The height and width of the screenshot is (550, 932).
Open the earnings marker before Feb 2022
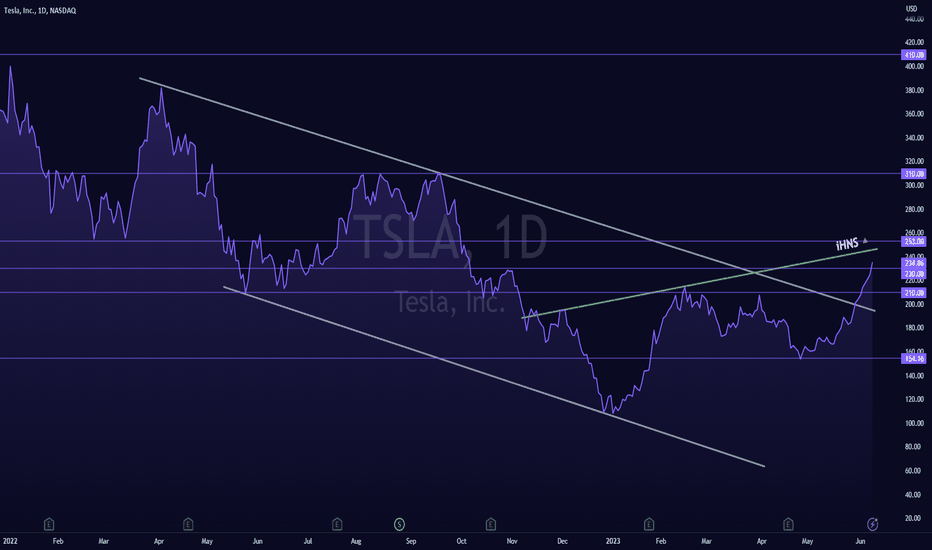coord(49,524)
